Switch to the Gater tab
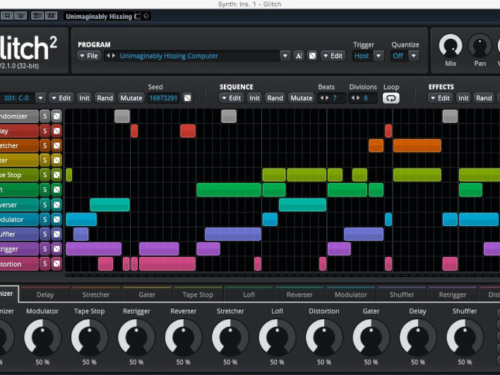 coord(147,295)
